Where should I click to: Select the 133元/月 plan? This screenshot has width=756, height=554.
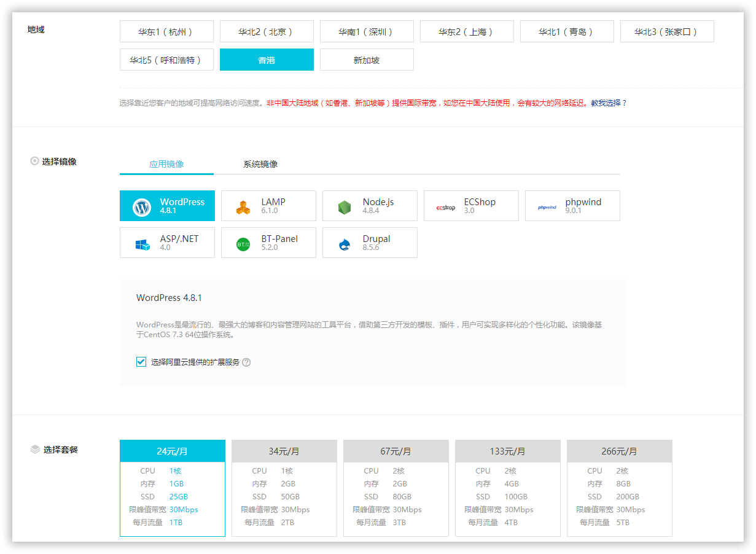[x=508, y=488]
